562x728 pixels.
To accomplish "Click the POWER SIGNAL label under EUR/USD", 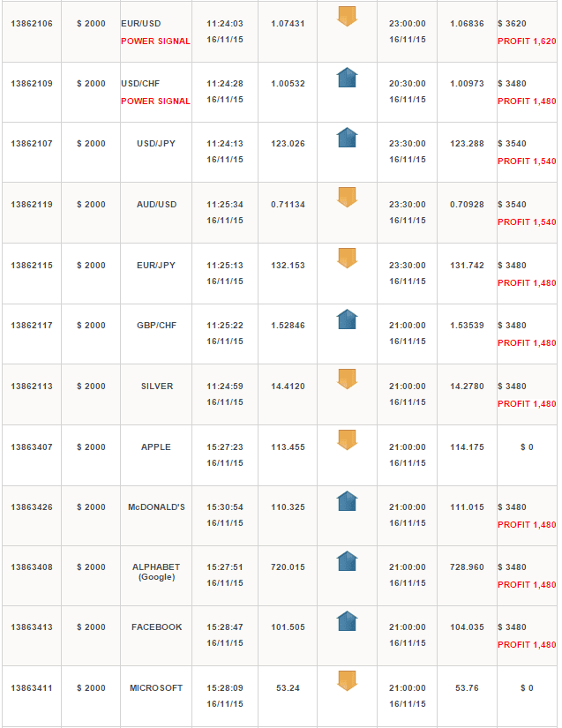I will pyautogui.click(x=155, y=41).
